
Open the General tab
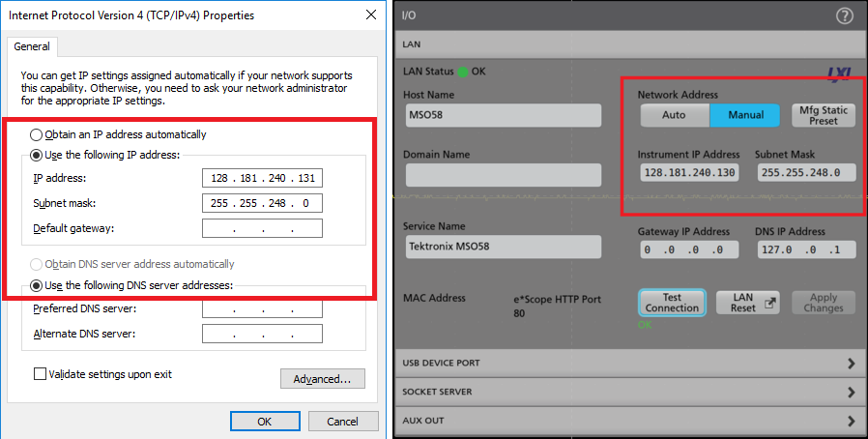coord(32,46)
